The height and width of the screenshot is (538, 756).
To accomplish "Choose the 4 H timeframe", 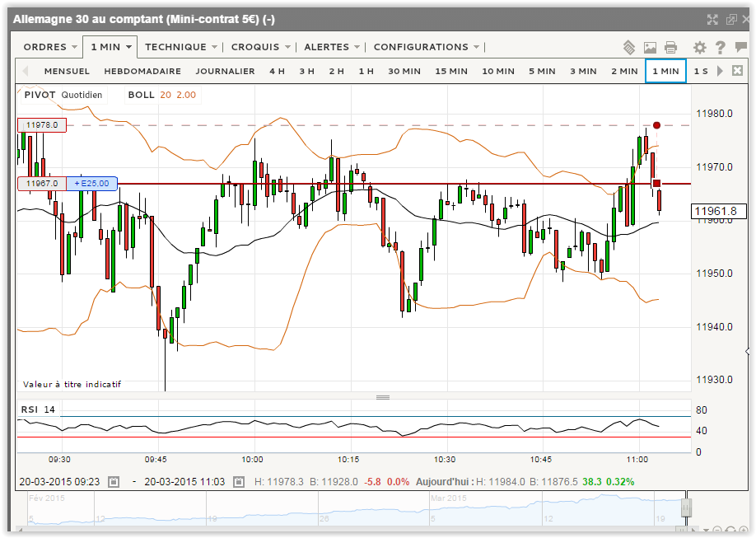I will [x=278, y=72].
